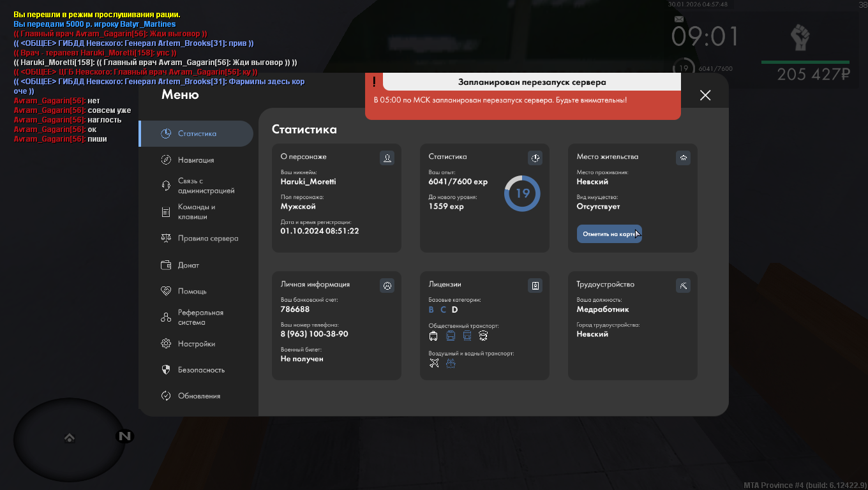Click the mail envelope icon above clock
868x490 pixels.
(x=679, y=19)
